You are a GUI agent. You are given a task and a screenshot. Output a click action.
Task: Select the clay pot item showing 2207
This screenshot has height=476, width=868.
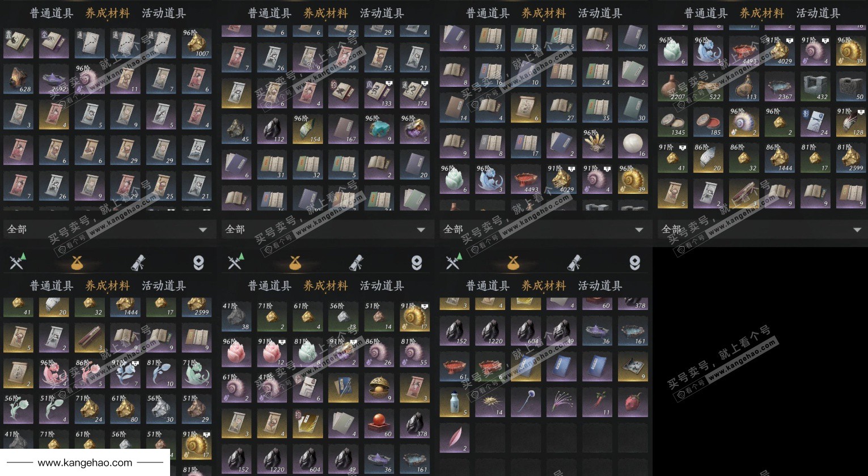pyautogui.click(x=672, y=87)
